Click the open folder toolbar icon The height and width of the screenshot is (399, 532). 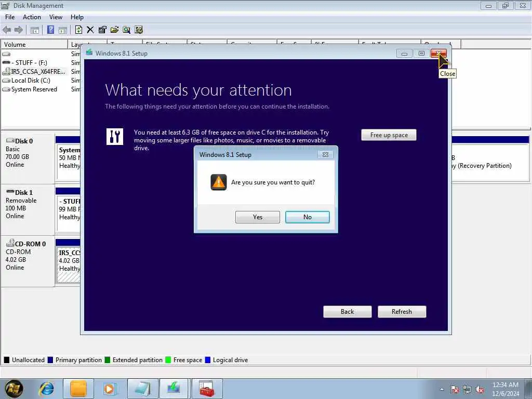(114, 30)
